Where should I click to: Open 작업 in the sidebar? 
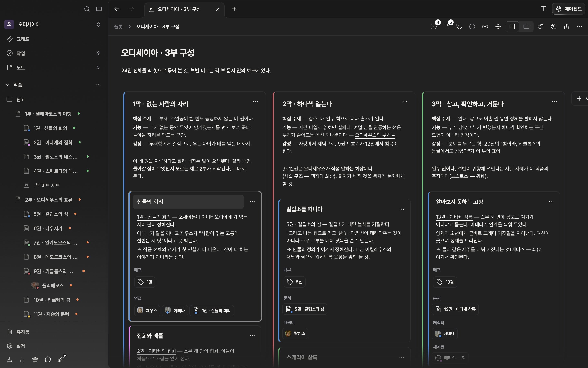(54, 53)
